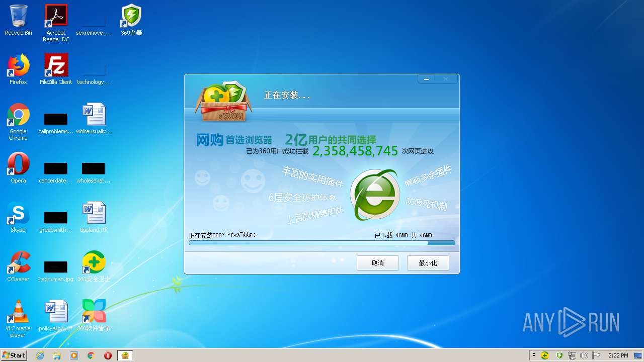Open the Windows Start menu
The image size is (644, 362).
[x=14, y=355]
